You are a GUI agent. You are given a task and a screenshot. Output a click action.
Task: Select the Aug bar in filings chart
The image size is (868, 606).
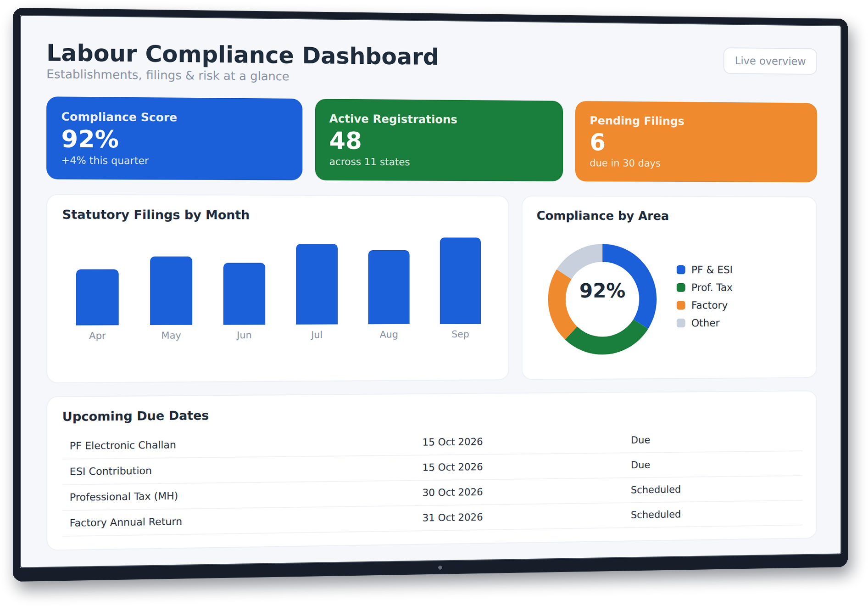(x=389, y=287)
